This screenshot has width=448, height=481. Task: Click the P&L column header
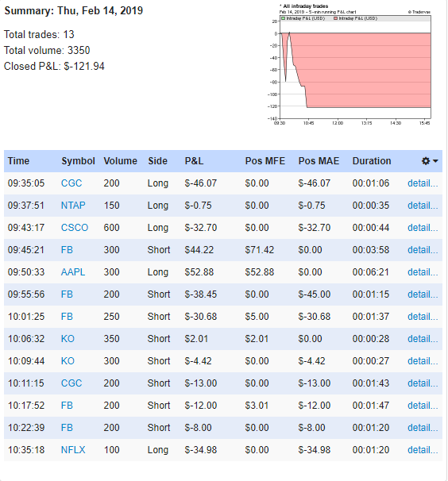pos(194,161)
